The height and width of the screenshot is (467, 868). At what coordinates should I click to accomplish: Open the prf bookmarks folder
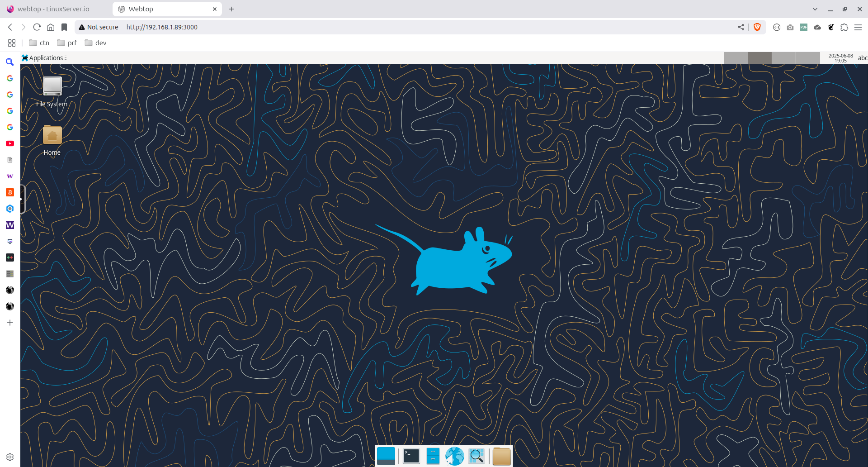pyautogui.click(x=67, y=43)
